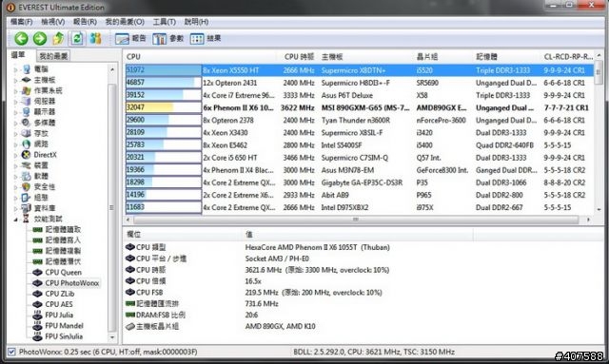This screenshot has width=609, height=364.
Task: Click the green up-level arrow icon
Action: pyautogui.click(x=58, y=38)
